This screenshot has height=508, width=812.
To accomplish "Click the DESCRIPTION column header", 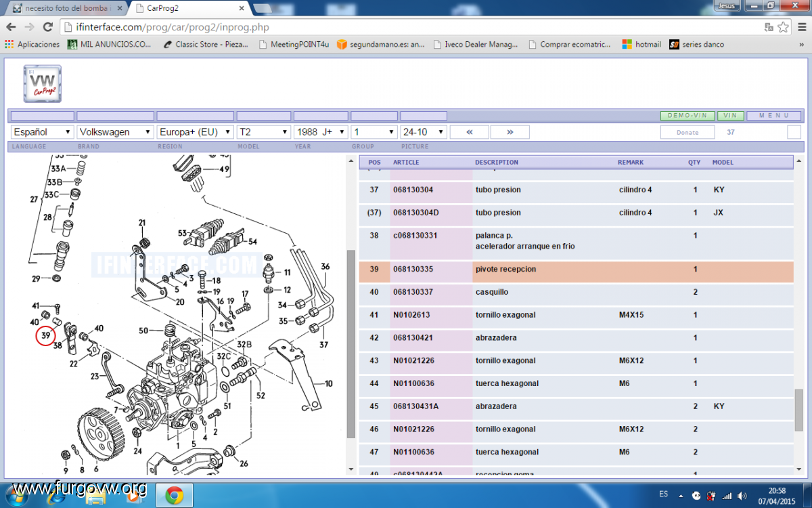I will [x=497, y=163].
